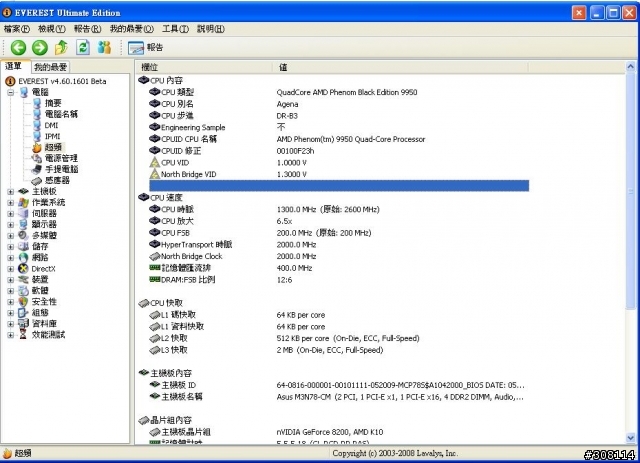Click the 作業系統 Windows flag icon
The height and width of the screenshot is (463, 640).
[24, 203]
